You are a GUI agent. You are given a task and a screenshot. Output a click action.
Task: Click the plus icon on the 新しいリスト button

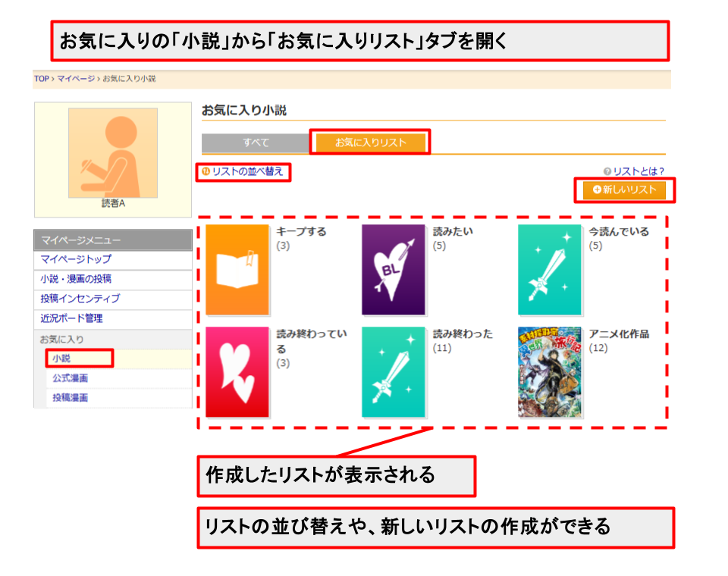pyautogui.click(x=595, y=190)
